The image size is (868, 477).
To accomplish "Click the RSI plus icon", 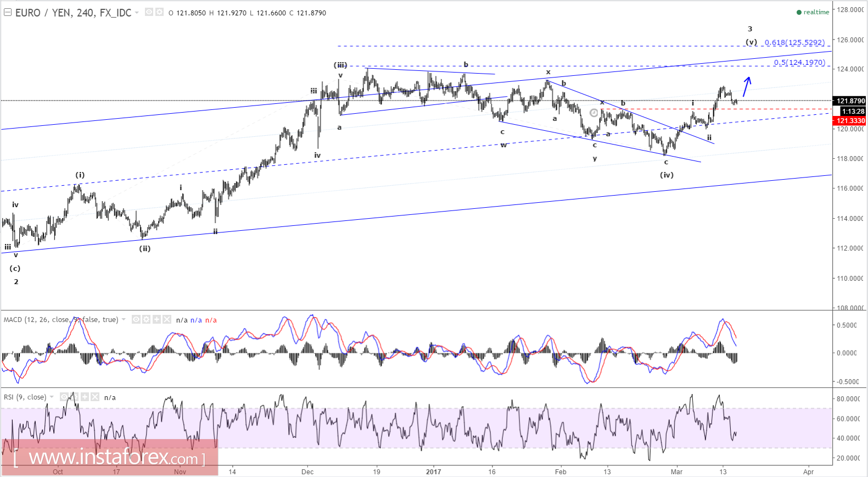I will [85, 397].
